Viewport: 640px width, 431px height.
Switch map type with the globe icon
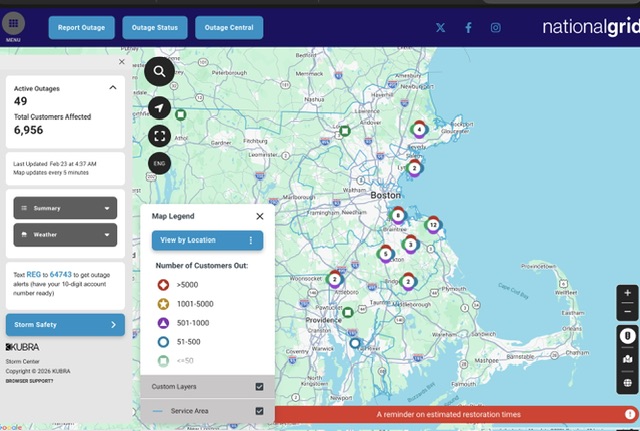point(627,383)
